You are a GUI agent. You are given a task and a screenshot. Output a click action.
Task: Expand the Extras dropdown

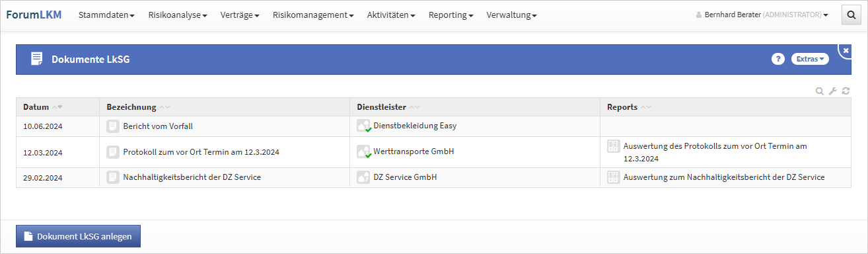click(810, 59)
